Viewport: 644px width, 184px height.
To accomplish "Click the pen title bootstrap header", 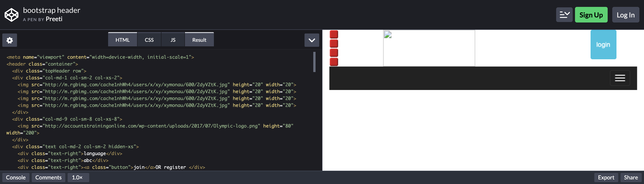I will (x=52, y=10).
